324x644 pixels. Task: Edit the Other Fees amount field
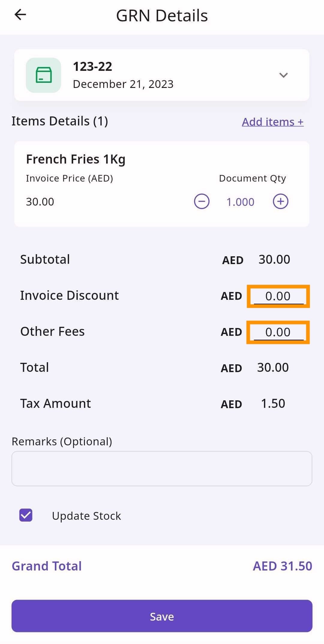point(278,332)
